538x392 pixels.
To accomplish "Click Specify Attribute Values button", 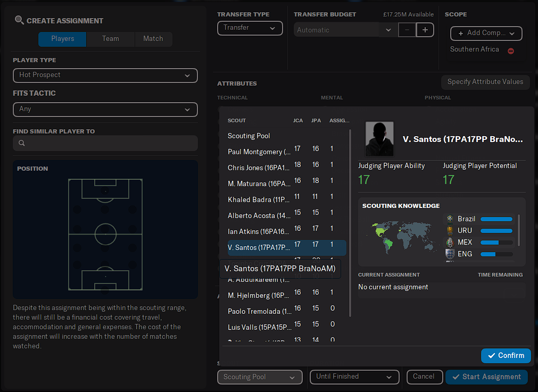I will pyautogui.click(x=485, y=82).
